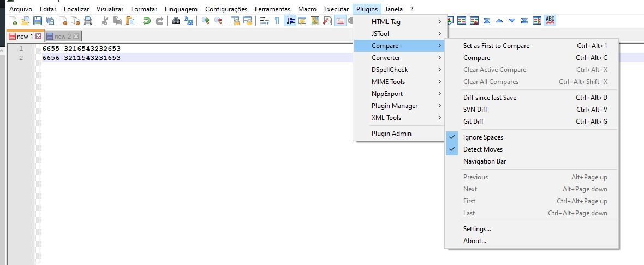The width and height of the screenshot is (644, 265).
Task: Enable the Navigation Bar option
Action: [x=485, y=161]
